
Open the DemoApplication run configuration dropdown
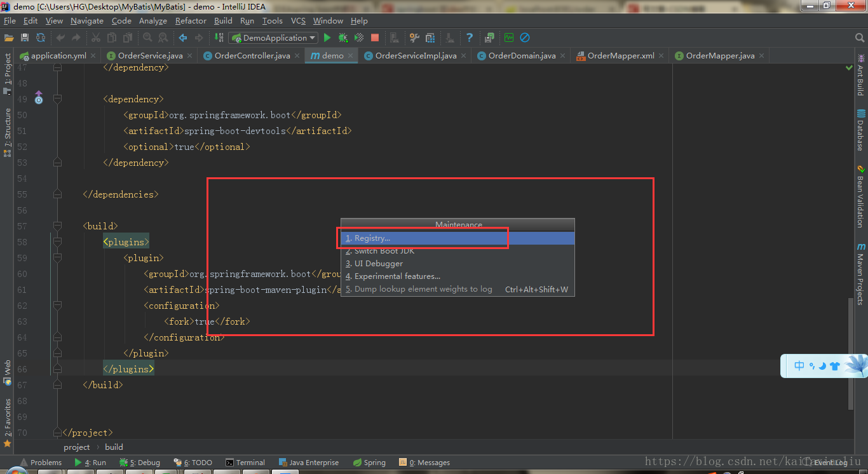tap(273, 37)
